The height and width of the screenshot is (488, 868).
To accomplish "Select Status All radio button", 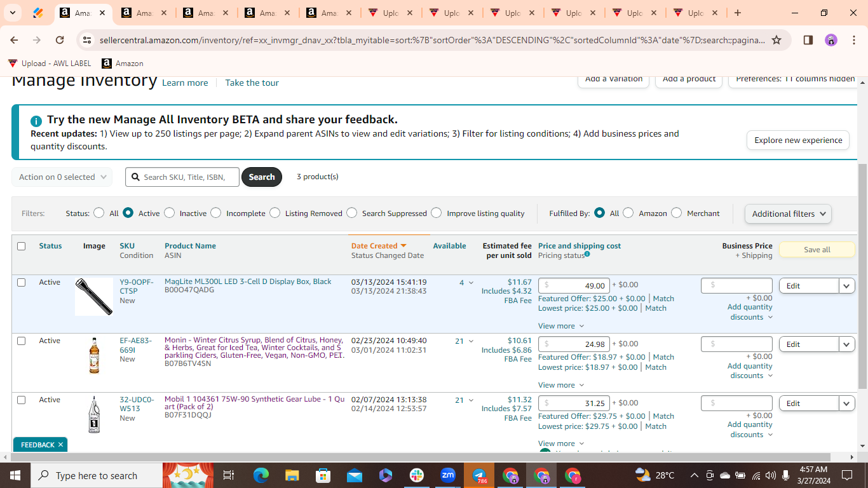I will [98, 213].
